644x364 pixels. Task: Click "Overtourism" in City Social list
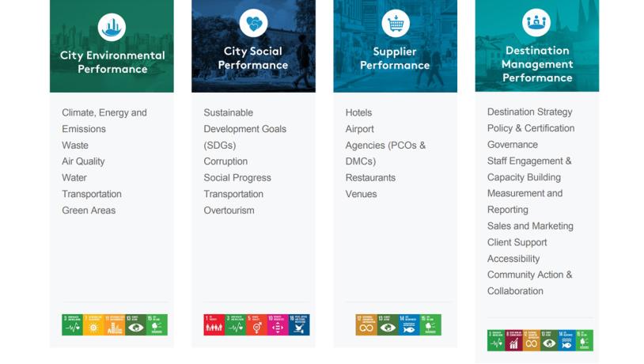click(x=229, y=210)
